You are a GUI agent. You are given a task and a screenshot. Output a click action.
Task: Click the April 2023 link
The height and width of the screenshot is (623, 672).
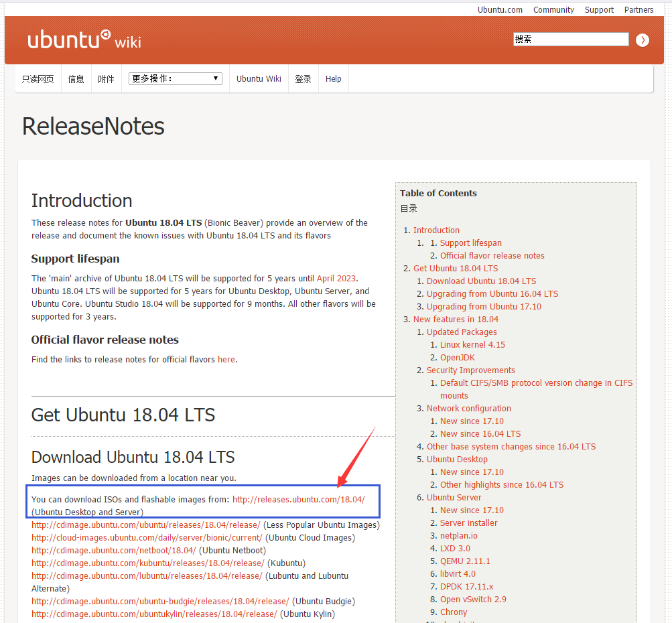(x=336, y=279)
